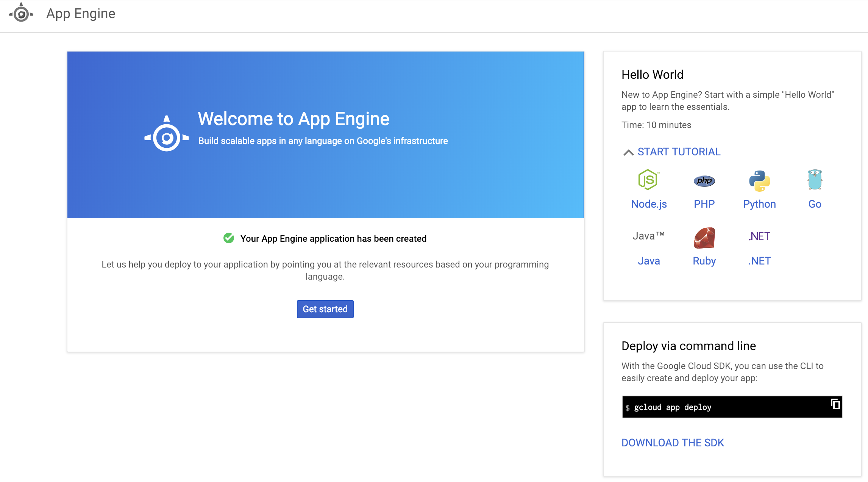The width and height of the screenshot is (868, 482).
Task: Click the large App Engine banner logo
Action: click(x=167, y=134)
